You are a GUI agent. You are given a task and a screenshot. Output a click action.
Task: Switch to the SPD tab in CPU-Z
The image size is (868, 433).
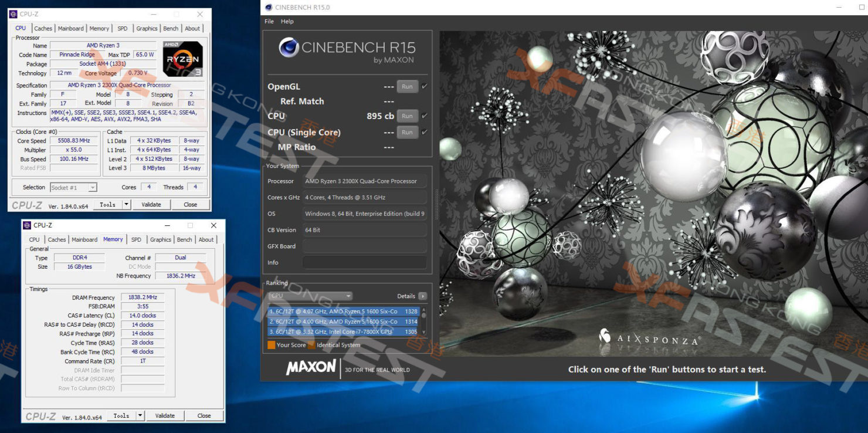pos(123,28)
